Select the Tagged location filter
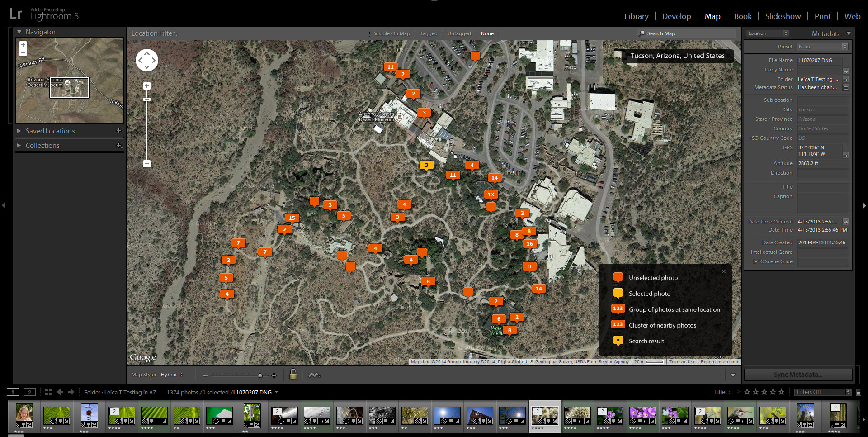The height and width of the screenshot is (437, 868). (x=429, y=33)
